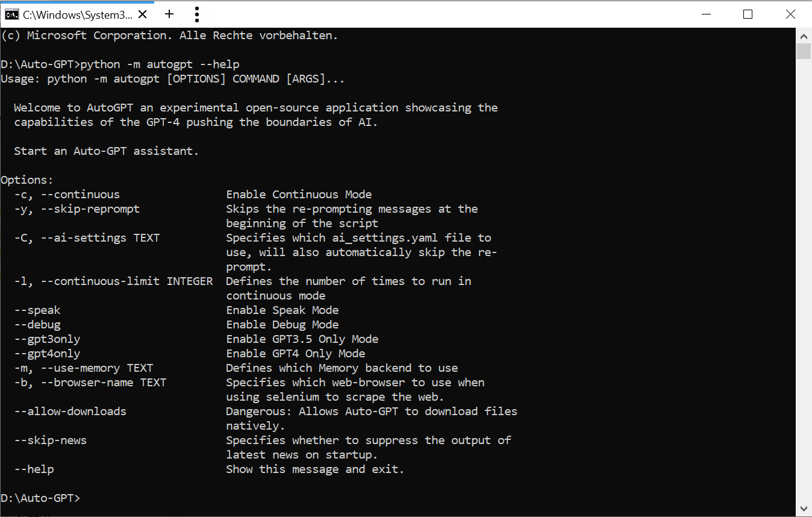Click the typed command "python -m autogpt --help"

[x=160, y=64]
